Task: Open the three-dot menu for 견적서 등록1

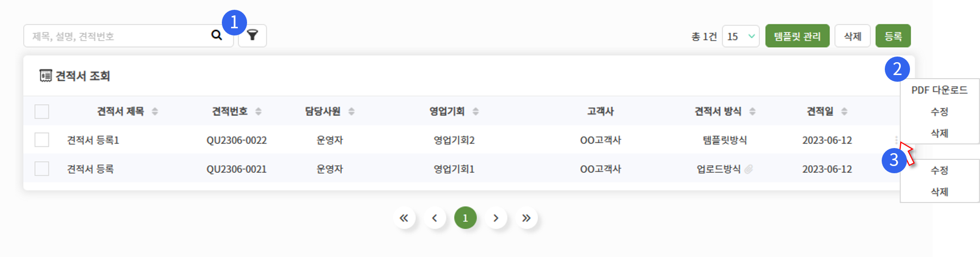Action: click(x=896, y=140)
